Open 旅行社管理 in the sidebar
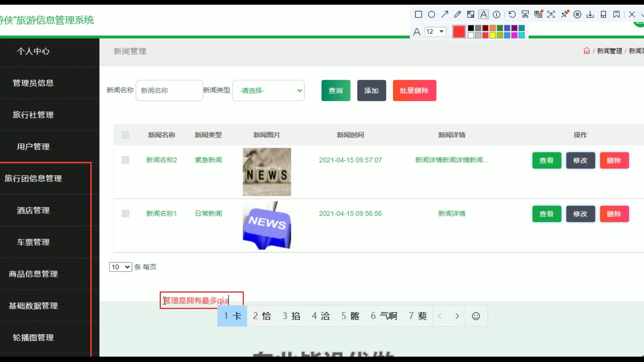Image resolution: width=644 pixels, height=362 pixels. (33, 115)
